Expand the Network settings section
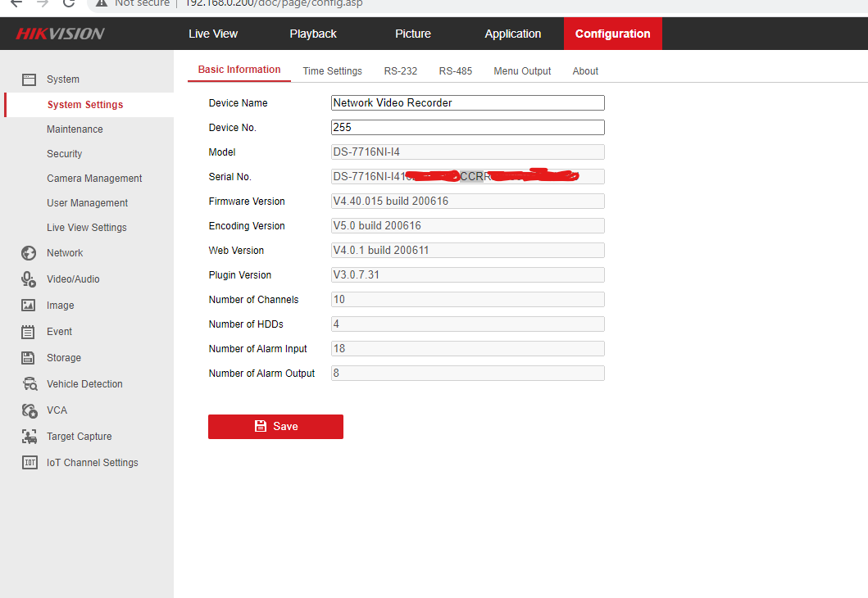 coord(65,253)
